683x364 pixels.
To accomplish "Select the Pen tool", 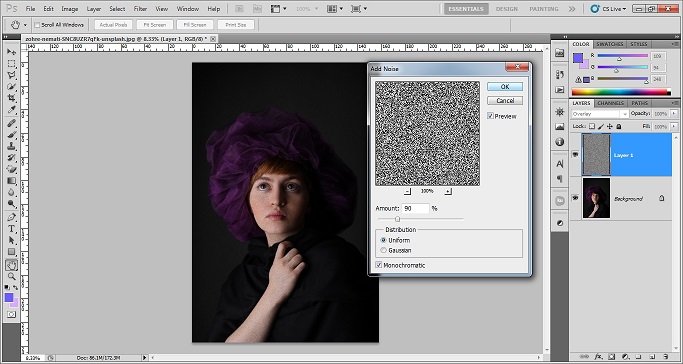I will point(11,217).
